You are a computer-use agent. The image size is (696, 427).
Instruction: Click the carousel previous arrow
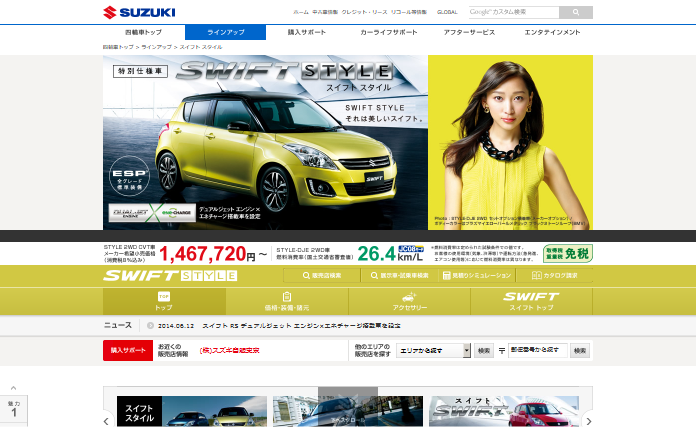(106, 421)
